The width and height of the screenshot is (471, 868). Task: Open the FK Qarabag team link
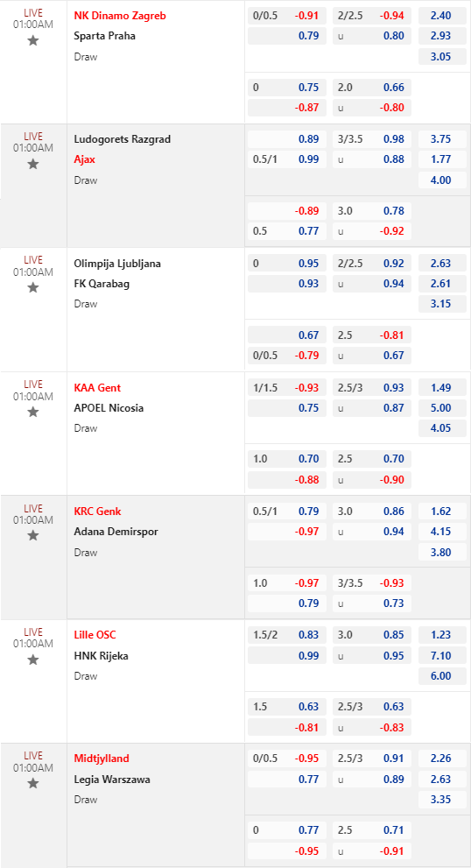tap(99, 284)
